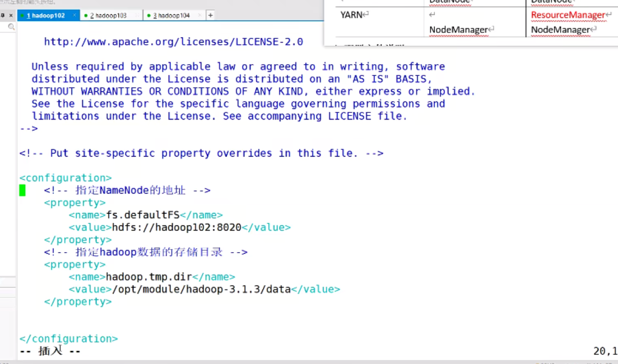Click the green cursor block in editor
Screen dimensions: 618x364
[x=22, y=190]
